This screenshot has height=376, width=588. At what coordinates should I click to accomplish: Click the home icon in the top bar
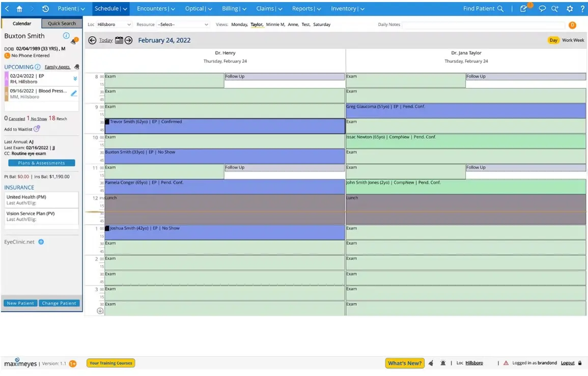click(x=19, y=8)
